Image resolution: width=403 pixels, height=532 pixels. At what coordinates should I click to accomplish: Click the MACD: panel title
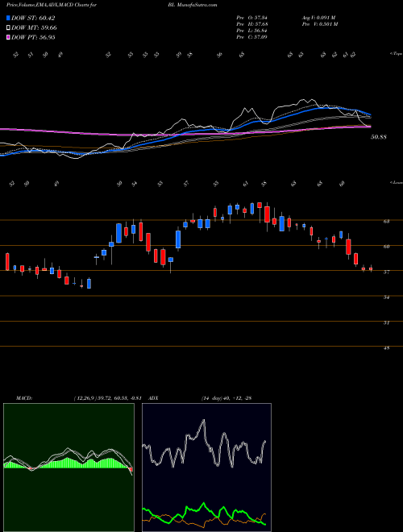point(23,398)
